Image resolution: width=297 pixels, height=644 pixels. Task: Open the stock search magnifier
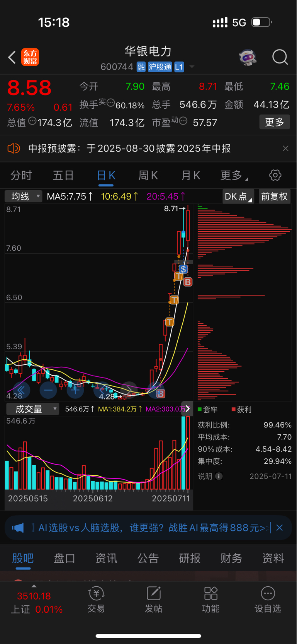click(x=280, y=57)
